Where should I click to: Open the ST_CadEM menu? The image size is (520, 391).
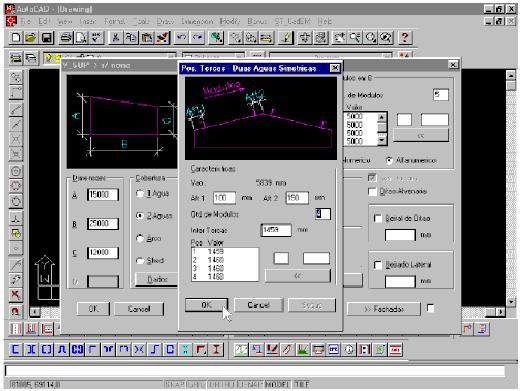pyautogui.click(x=292, y=21)
